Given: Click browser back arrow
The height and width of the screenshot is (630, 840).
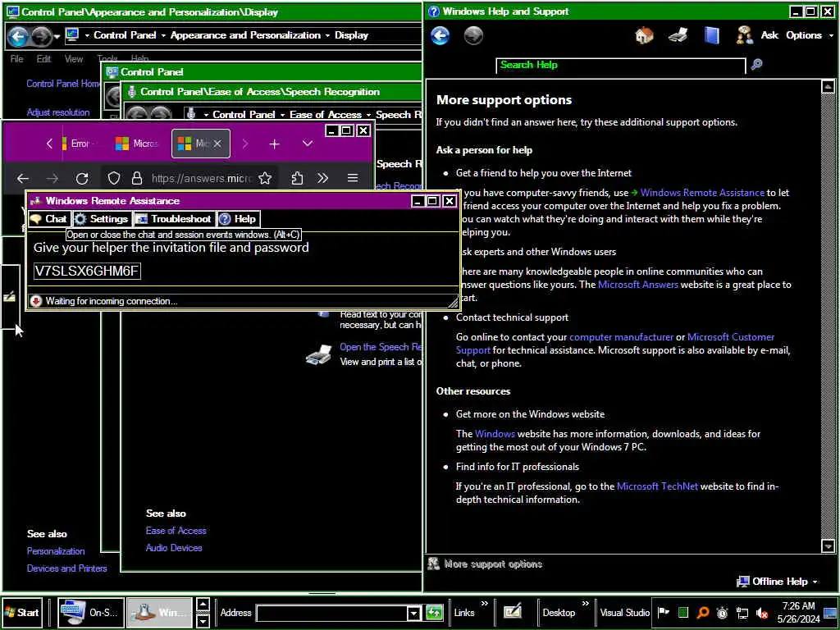Looking at the screenshot, I should (22, 178).
